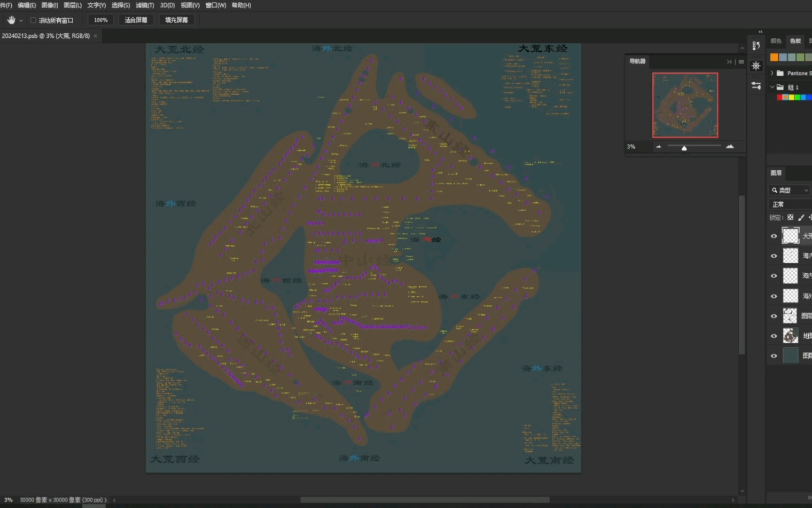Click the status bar 3% zoom field
812x508 pixels.
click(x=8, y=500)
